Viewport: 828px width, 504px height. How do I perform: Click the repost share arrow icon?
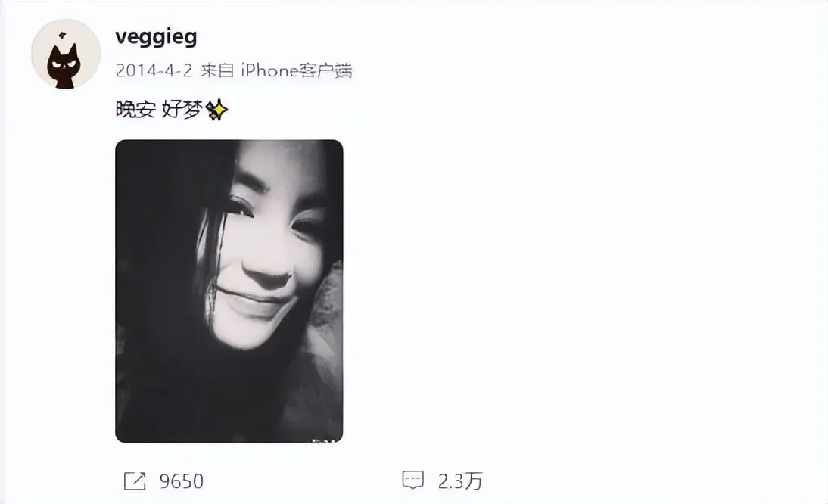(135, 481)
